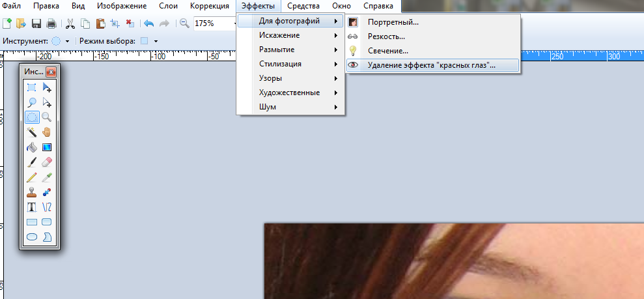644x299 pixels.
Task: Select the Gradient tool
Action: pos(48,147)
